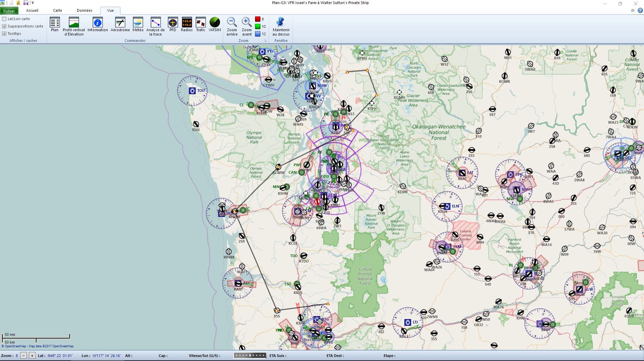Open the Fichier menu

[9, 11]
